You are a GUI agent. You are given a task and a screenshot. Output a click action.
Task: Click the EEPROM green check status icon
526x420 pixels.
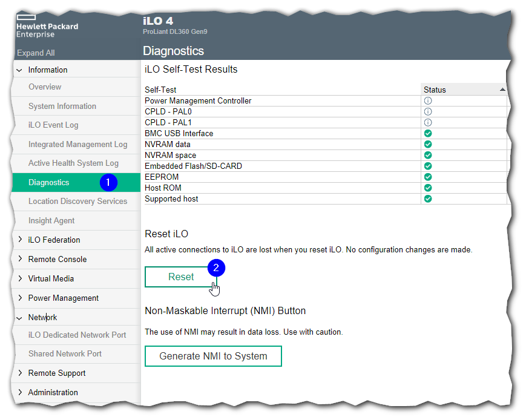point(428,177)
